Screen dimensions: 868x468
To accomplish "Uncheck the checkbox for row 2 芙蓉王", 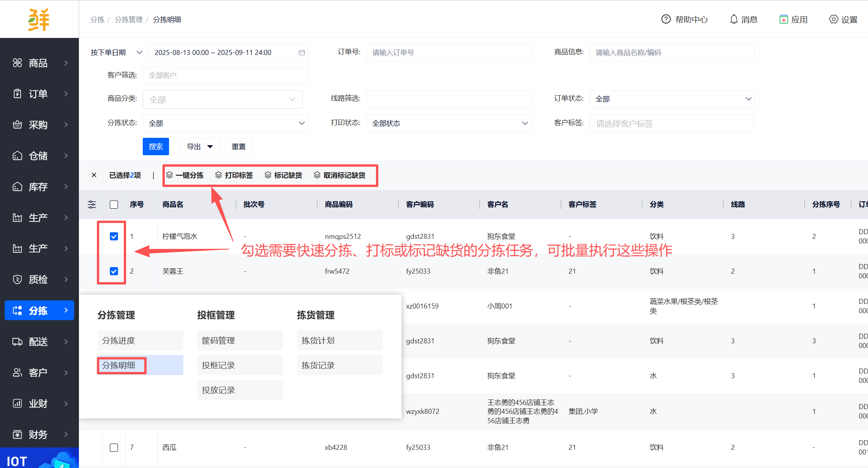I will click(x=114, y=271).
